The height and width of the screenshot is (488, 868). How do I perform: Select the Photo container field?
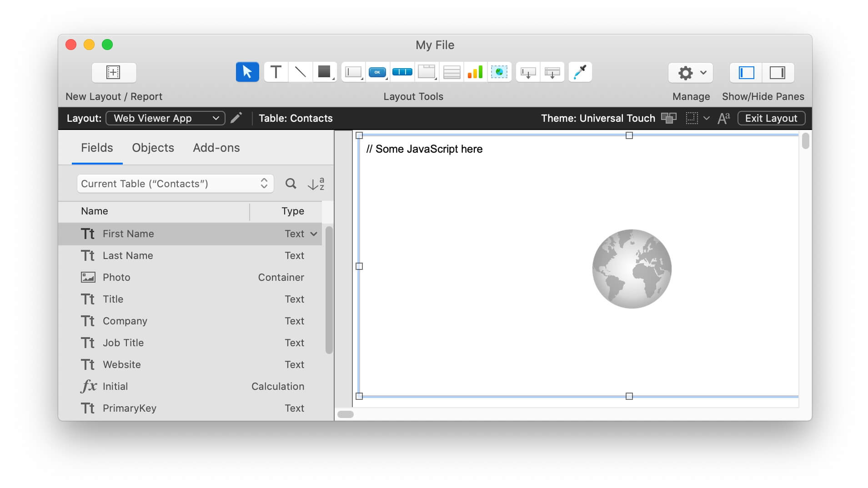tap(116, 277)
